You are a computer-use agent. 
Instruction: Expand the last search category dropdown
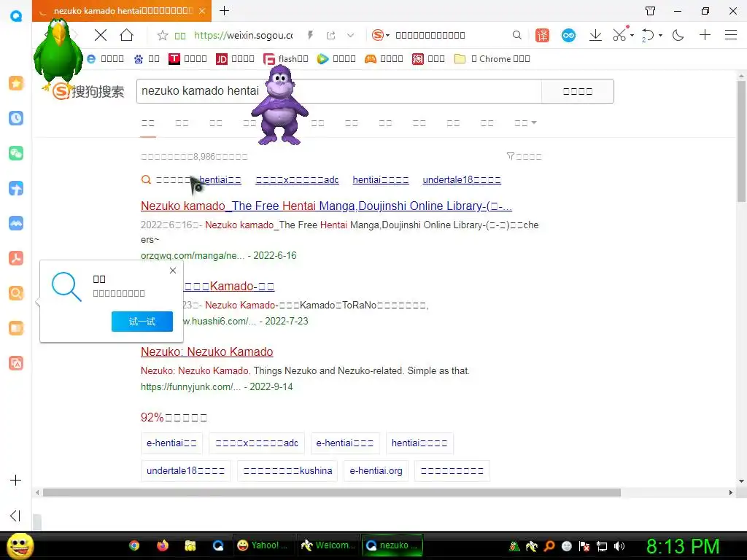[x=525, y=122]
